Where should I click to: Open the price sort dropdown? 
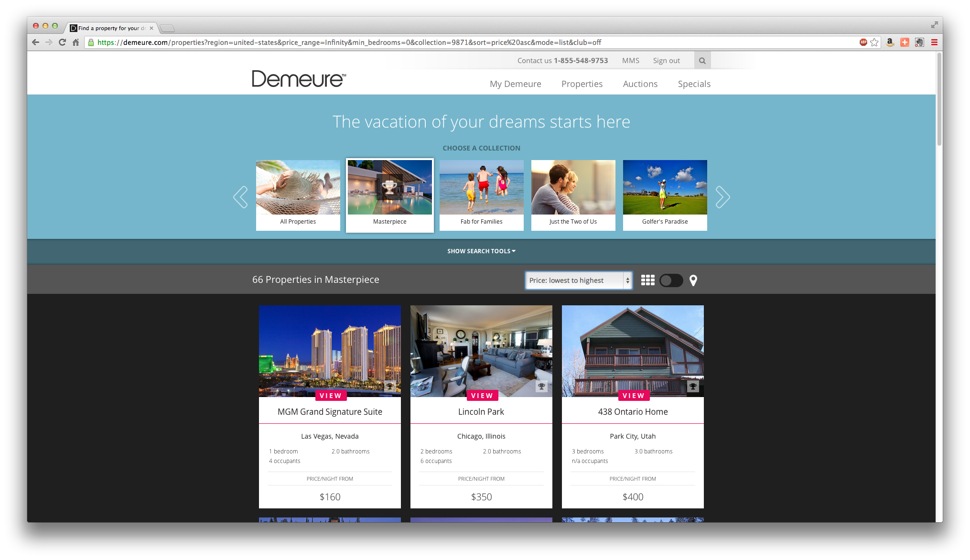click(x=578, y=280)
